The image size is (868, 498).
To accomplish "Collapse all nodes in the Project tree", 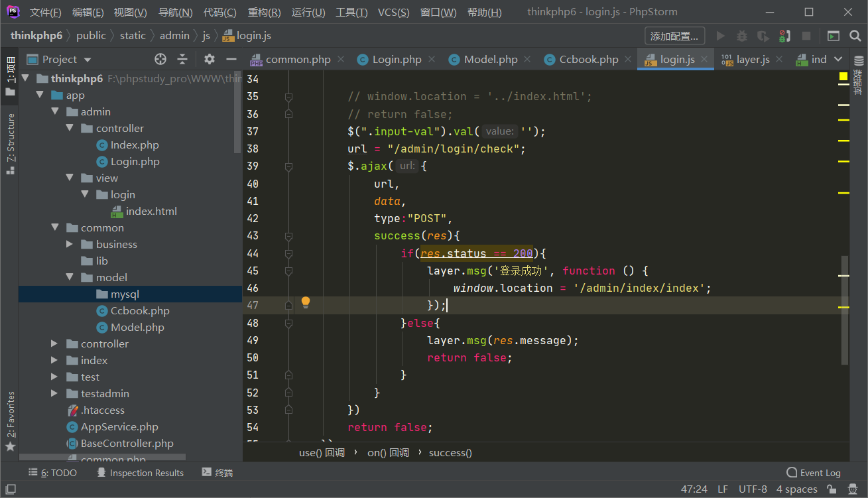I will coord(182,59).
